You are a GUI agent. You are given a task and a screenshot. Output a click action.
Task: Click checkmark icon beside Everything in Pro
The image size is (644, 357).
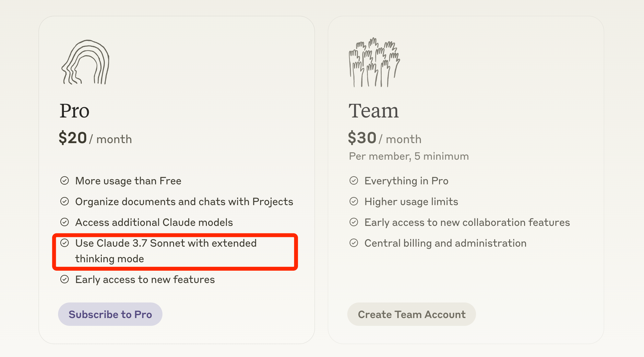(354, 180)
